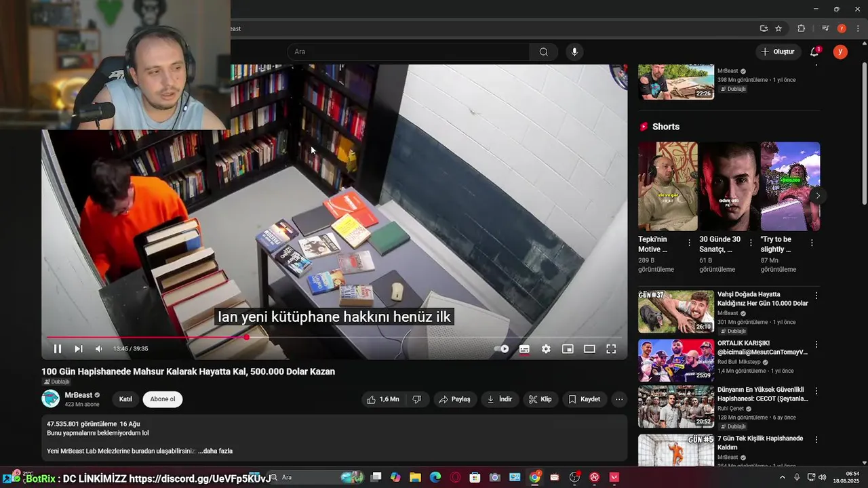The width and height of the screenshot is (868, 488).
Task: Create a clip with Klip button
Action: pos(540,399)
